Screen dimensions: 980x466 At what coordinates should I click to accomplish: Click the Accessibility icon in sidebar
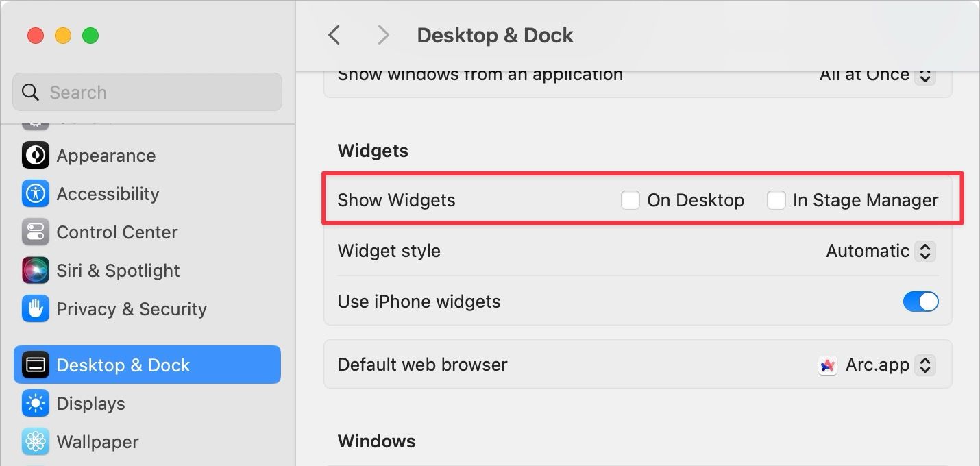[36, 194]
